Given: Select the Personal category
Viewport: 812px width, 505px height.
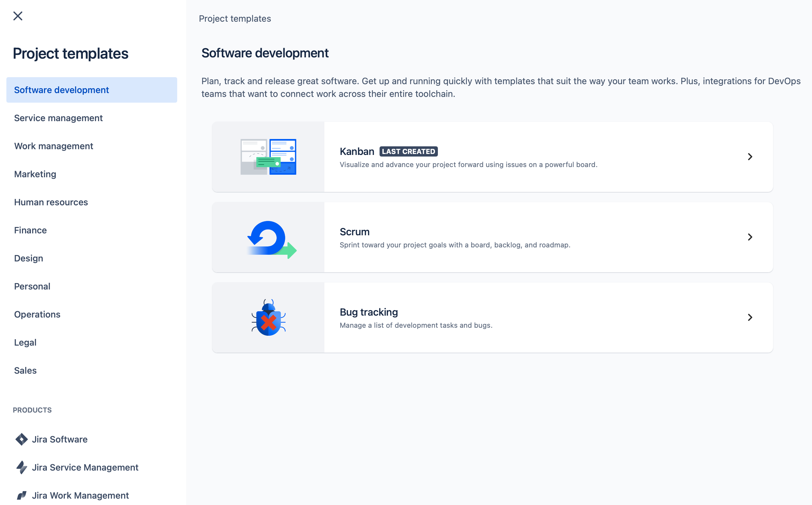Looking at the screenshot, I should [91, 286].
